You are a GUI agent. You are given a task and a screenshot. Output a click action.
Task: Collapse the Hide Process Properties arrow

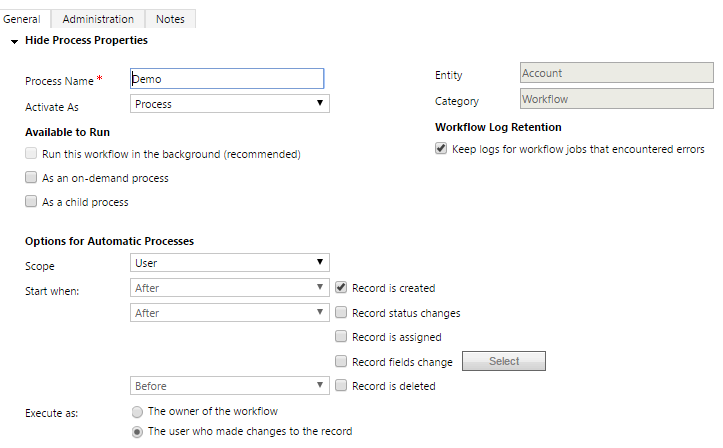14,41
